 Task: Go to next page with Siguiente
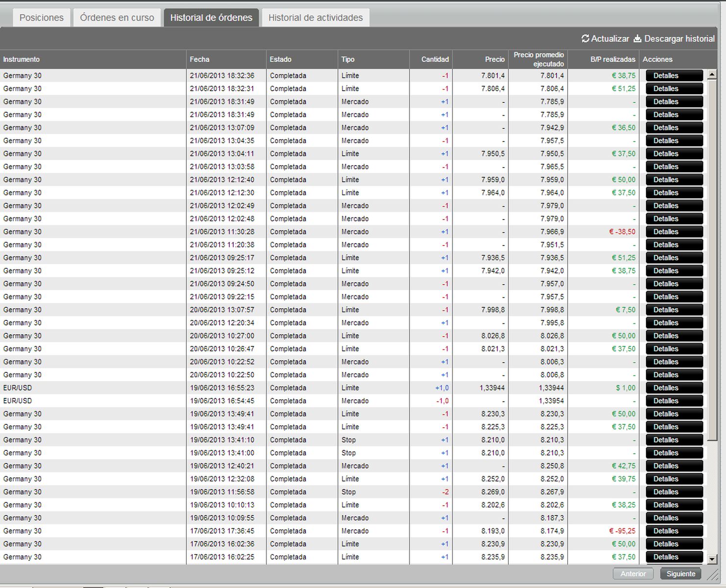click(x=680, y=574)
